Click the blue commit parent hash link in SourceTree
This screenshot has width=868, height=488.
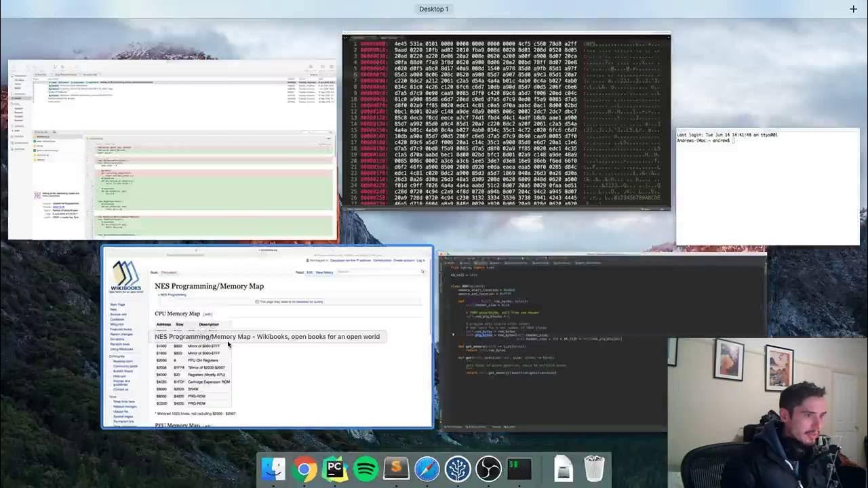[x=59, y=207]
